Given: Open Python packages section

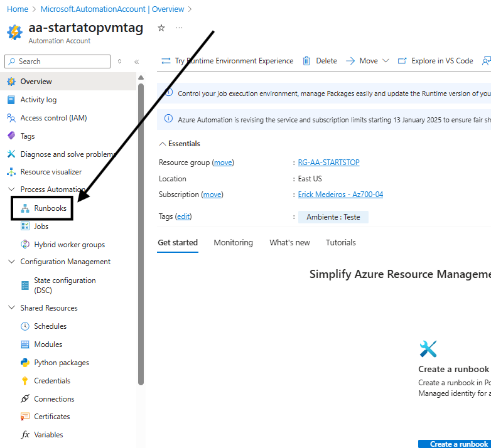Looking at the screenshot, I should tap(61, 363).
